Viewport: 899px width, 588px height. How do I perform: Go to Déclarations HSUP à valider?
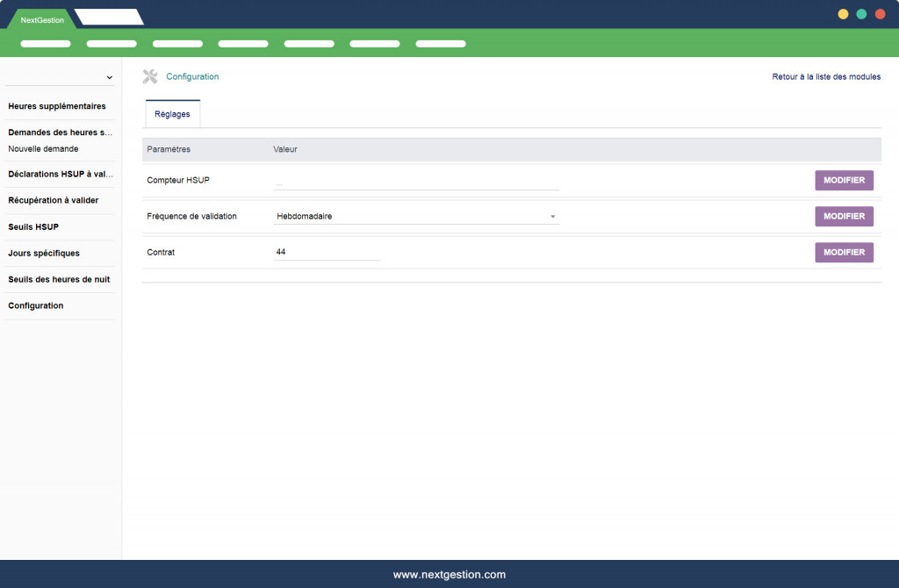(x=61, y=175)
